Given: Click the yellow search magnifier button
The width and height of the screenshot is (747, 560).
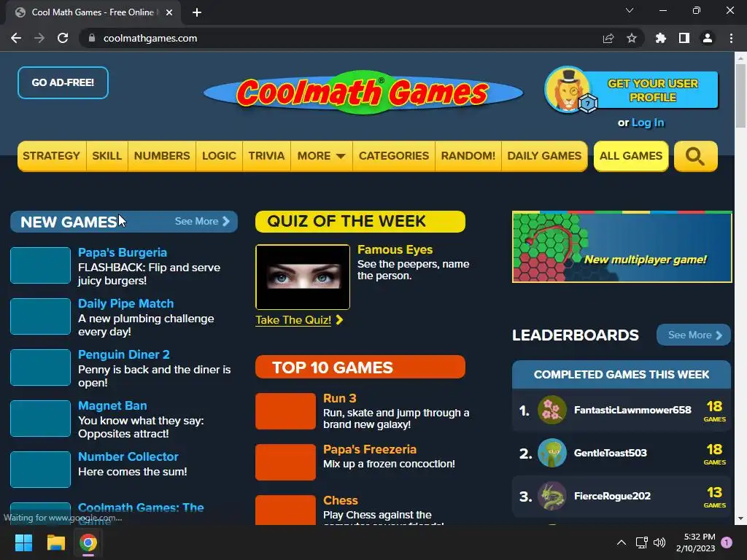Looking at the screenshot, I should (x=695, y=156).
